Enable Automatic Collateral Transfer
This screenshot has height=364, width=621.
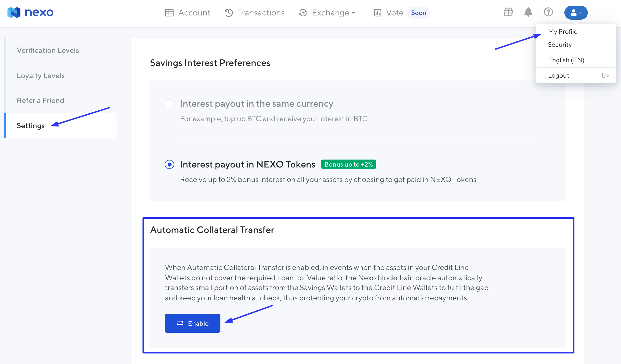click(x=193, y=323)
